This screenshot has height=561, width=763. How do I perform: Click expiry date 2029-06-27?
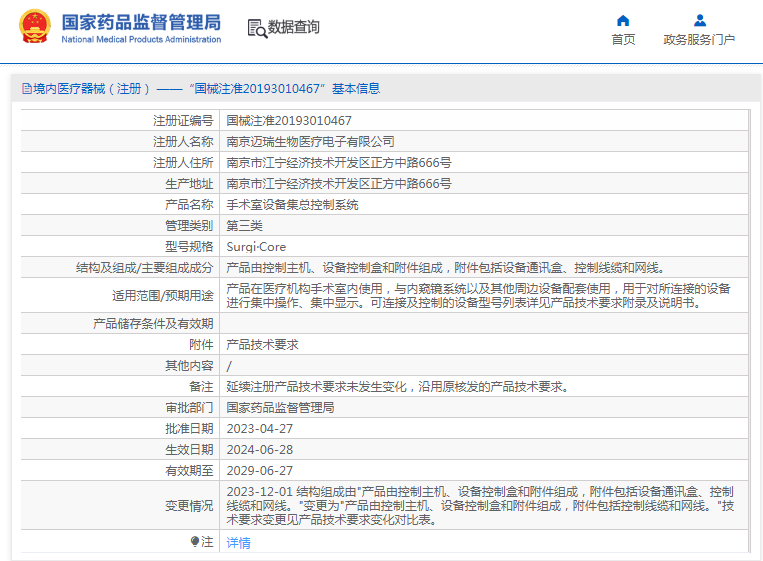(260, 471)
